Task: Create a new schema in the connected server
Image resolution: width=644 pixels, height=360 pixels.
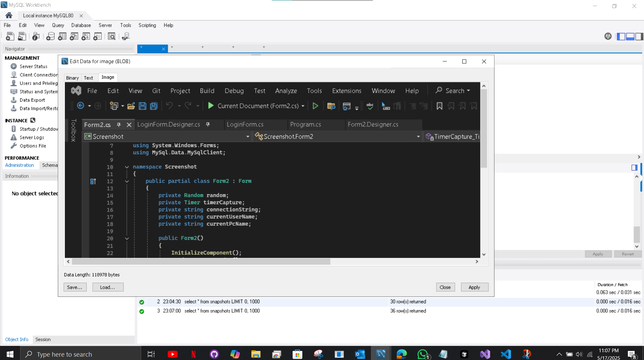Action: tap(50, 36)
